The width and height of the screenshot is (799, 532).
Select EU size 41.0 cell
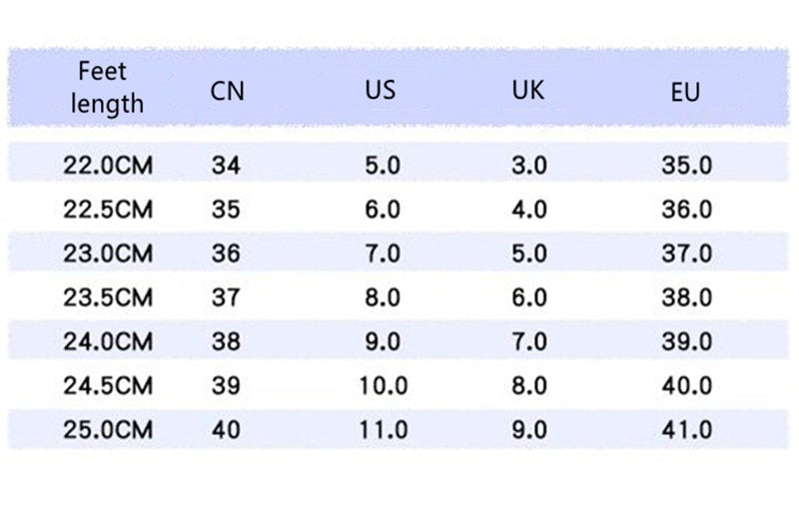[687, 429]
